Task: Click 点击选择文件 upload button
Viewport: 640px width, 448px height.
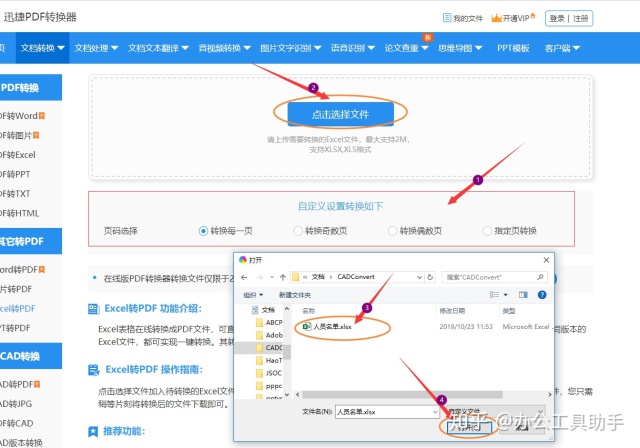Action: pos(340,114)
